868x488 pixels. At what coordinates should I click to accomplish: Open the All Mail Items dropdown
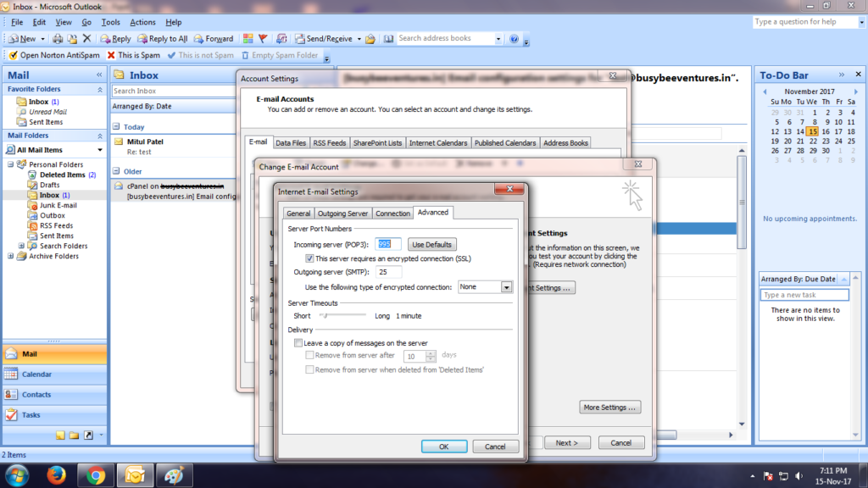tap(100, 150)
